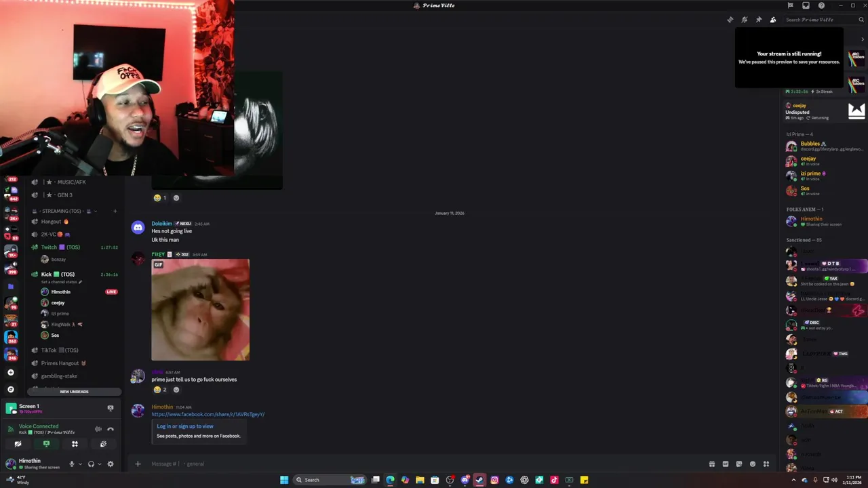The image size is (868, 488).
Task: Click Himothin user profile panel
Action: point(34,464)
